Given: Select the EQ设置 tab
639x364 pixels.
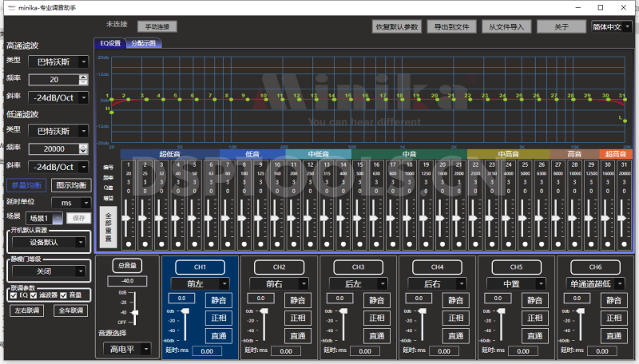Looking at the screenshot, I should (x=110, y=43).
